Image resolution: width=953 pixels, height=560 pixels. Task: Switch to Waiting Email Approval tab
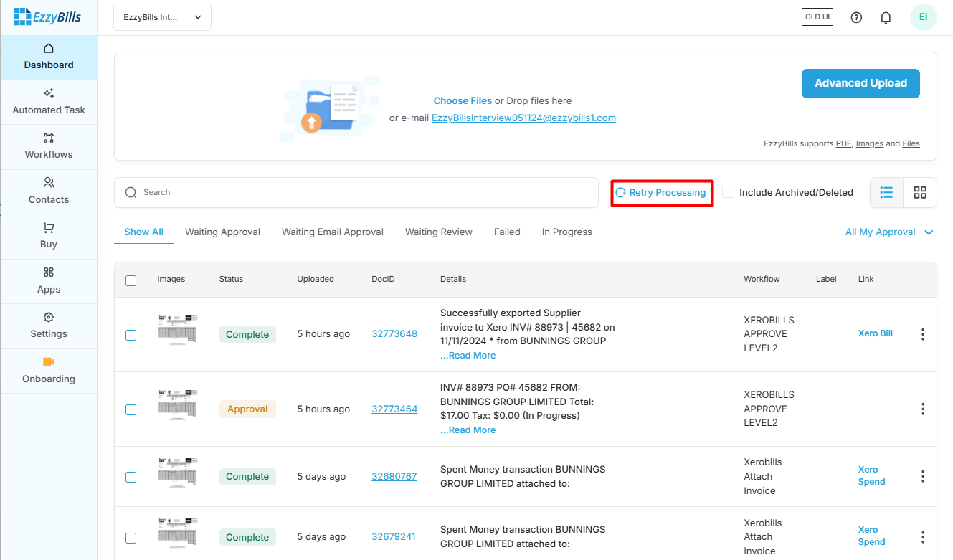coord(333,232)
